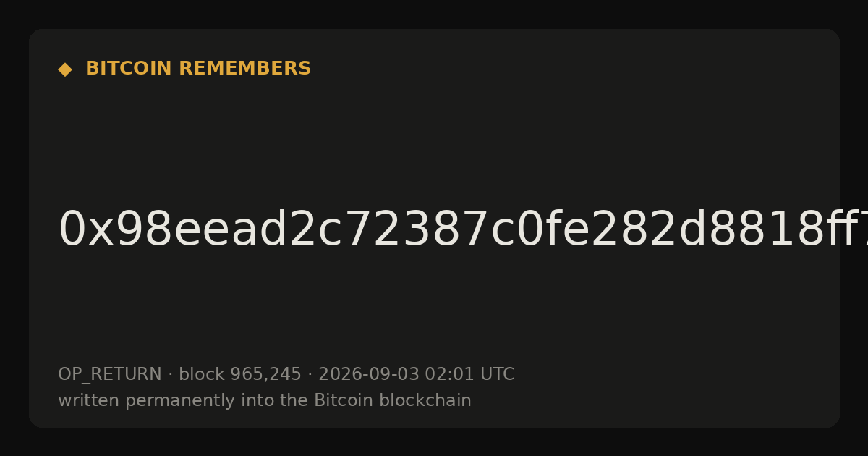Click the dot separator before the date

coord(310,375)
